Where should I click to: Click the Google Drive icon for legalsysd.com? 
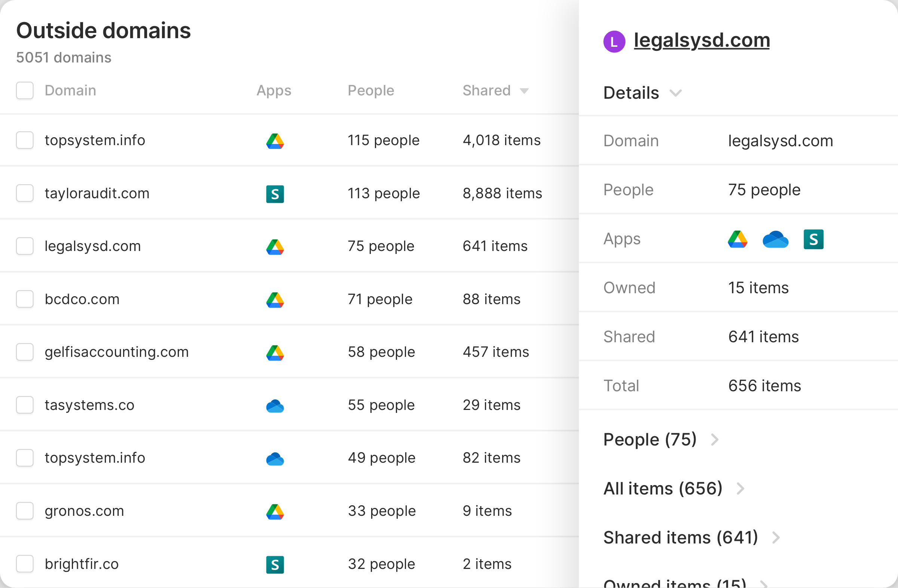point(275,246)
